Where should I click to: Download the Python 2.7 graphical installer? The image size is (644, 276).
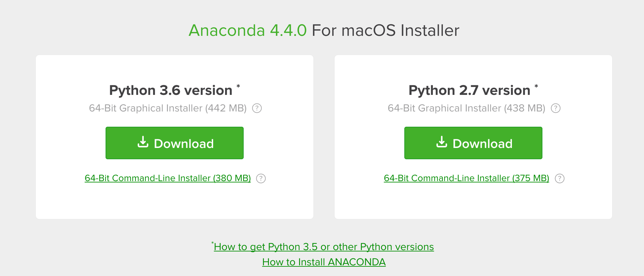click(x=473, y=143)
